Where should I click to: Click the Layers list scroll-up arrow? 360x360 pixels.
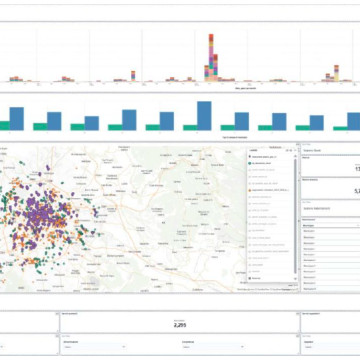[295, 156]
